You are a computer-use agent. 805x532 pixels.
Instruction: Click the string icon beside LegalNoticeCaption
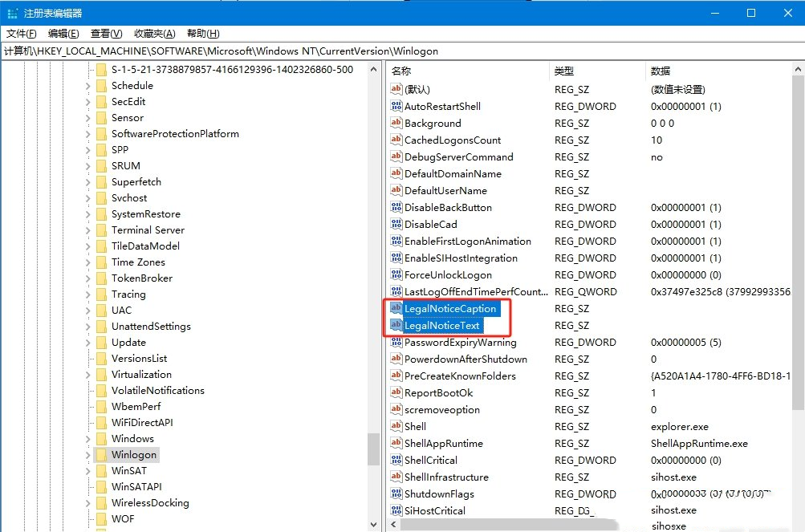(x=396, y=309)
